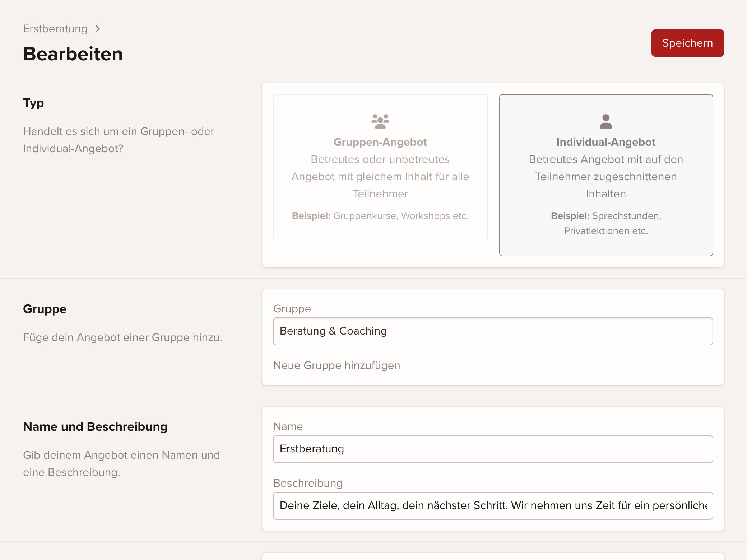Focus the Name field containing Erstberatung
Image resolution: width=747 pixels, height=560 pixels.
[493, 449]
